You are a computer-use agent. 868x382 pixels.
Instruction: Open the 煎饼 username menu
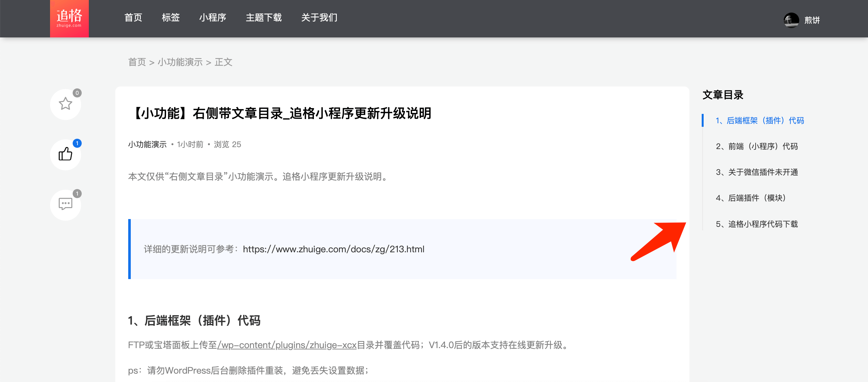click(x=812, y=20)
